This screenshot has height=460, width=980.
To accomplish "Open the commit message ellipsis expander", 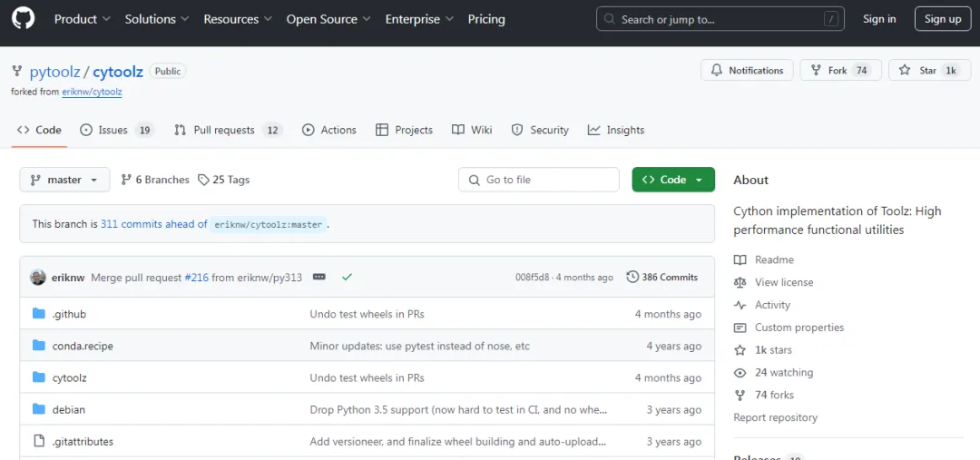I will 319,277.
